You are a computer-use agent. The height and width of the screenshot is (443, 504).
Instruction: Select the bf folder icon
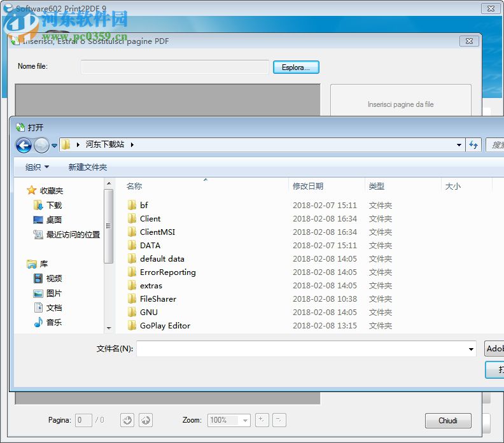coord(132,205)
